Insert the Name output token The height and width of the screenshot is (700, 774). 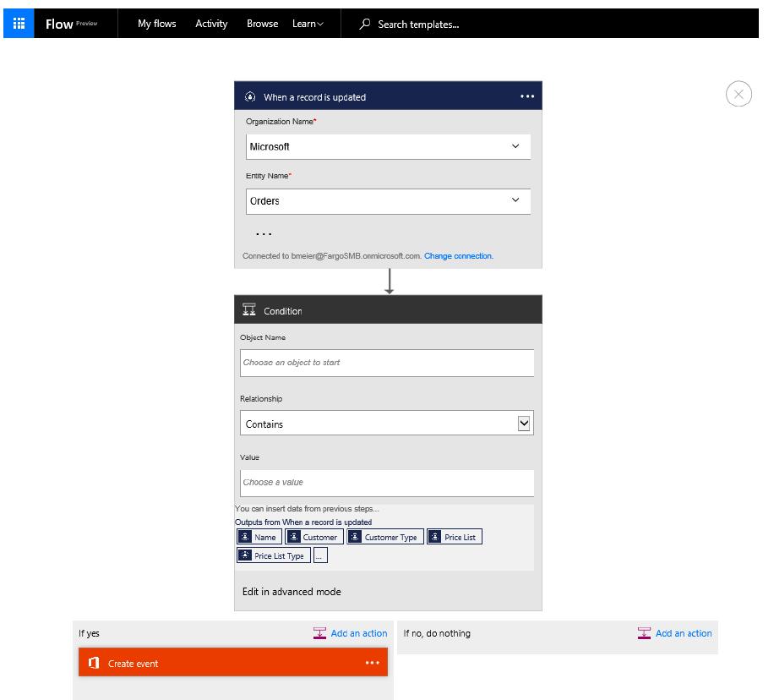(259, 537)
